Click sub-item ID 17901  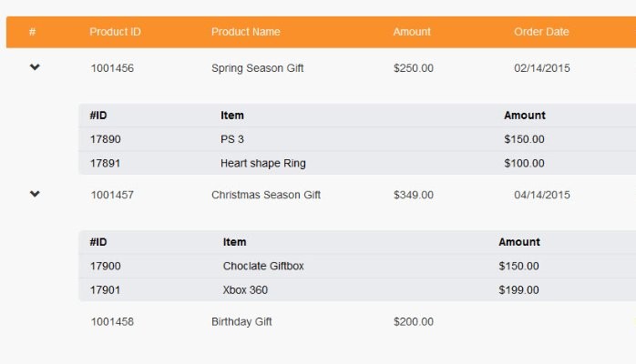click(x=106, y=290)
